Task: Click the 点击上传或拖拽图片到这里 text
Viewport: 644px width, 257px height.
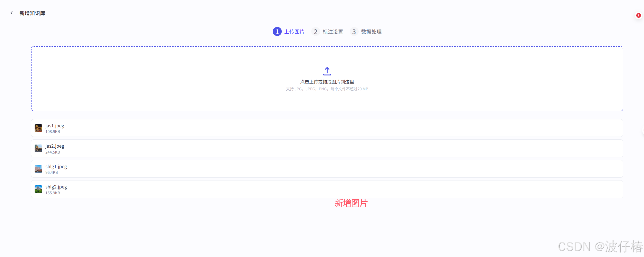Action: [327, 82]
